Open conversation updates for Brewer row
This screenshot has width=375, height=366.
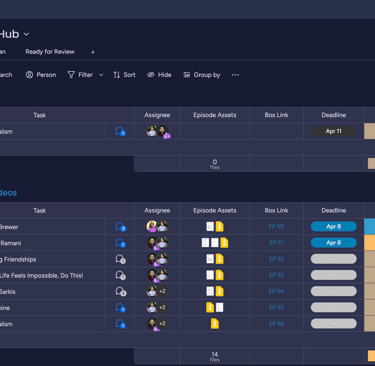pos(120,227)
